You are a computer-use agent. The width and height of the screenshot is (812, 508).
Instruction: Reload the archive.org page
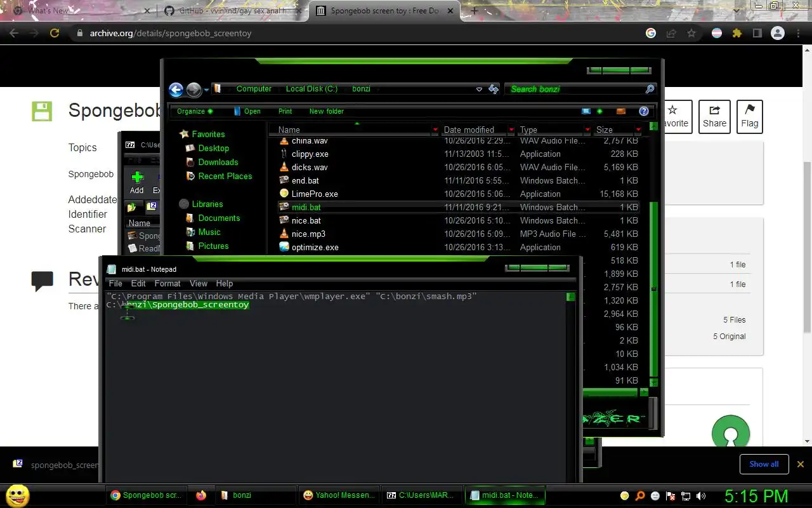(x=55, y=33)
